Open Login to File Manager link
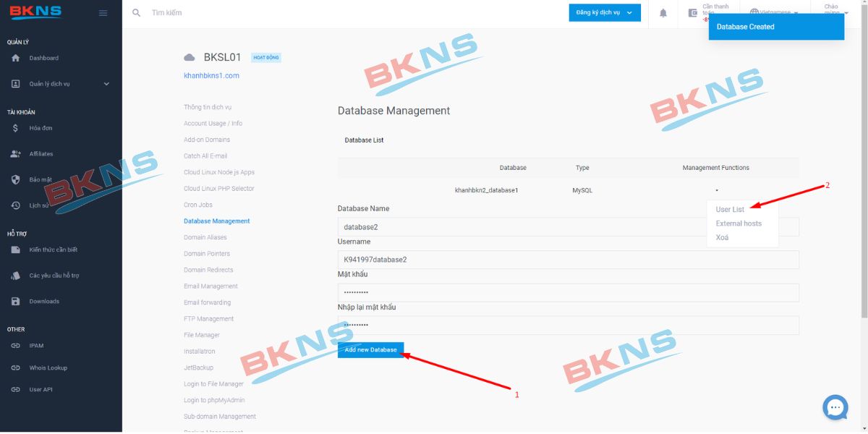This screenshot has width=868, height=434. [x=214, y=384]
